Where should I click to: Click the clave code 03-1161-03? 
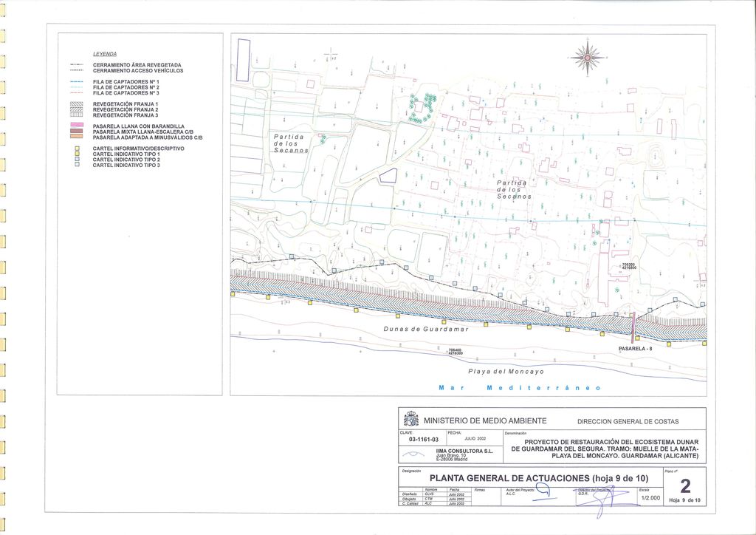coord(420,439)
